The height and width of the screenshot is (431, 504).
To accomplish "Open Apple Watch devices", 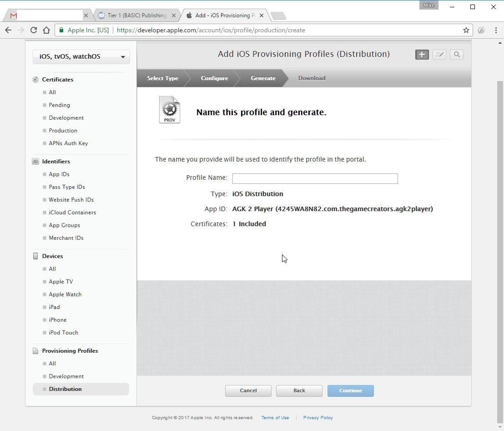I will [x=65, y=294].
